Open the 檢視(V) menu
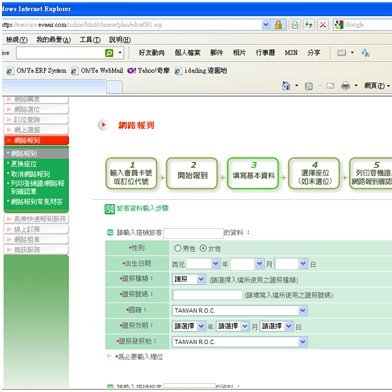392x392 pixels. 17,40
